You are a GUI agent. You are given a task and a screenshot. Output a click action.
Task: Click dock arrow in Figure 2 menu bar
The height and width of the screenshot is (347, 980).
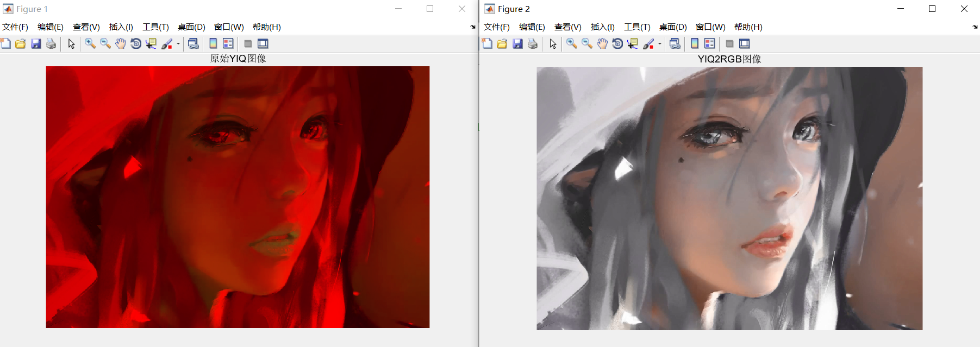point(975,27)
